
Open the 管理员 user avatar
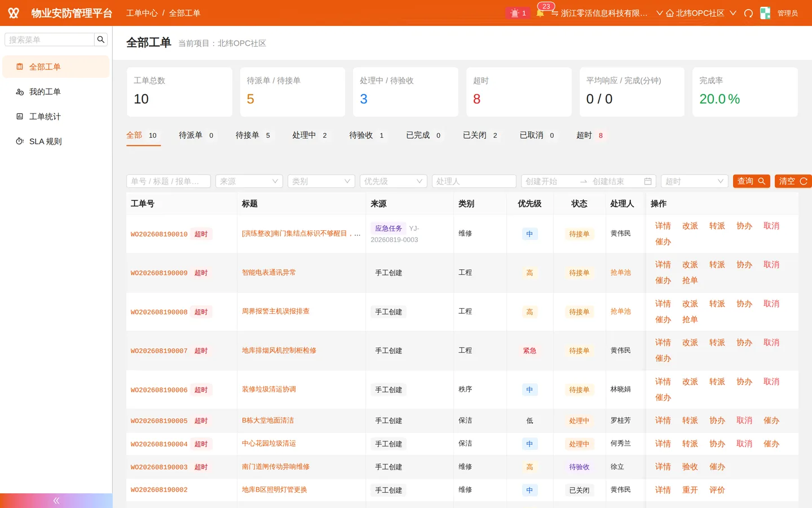point(765,13)
